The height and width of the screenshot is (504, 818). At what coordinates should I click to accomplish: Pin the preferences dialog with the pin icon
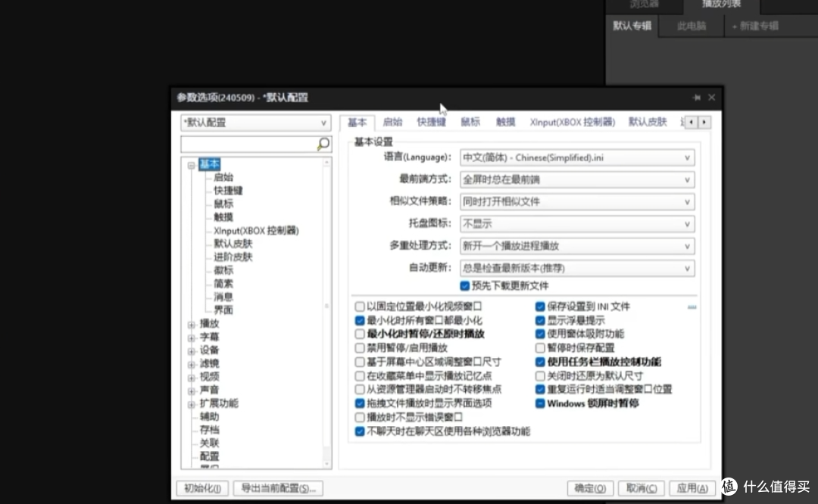pyautogui.click(x=697, y=98)
